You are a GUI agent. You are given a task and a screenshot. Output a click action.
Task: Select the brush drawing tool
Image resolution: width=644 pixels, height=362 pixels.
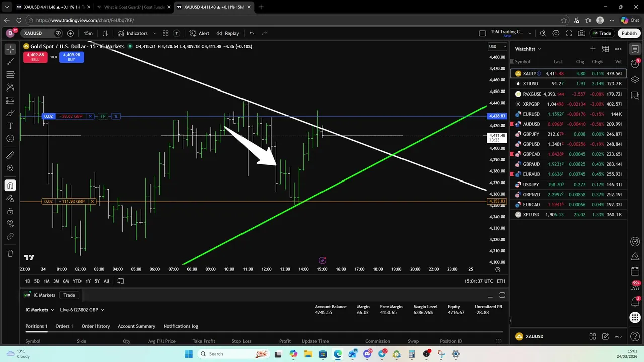click(x=10, y=113)
